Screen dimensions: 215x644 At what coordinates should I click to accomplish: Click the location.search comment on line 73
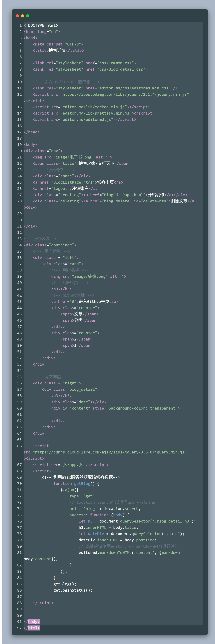point(112,502)
